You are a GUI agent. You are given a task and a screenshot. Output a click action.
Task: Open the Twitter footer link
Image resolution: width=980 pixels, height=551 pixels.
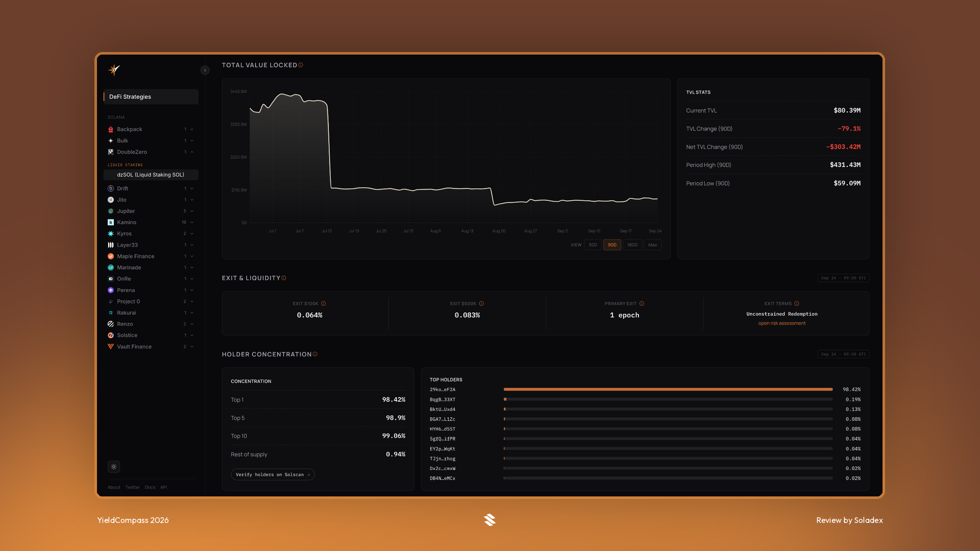[x=132, y=488]
